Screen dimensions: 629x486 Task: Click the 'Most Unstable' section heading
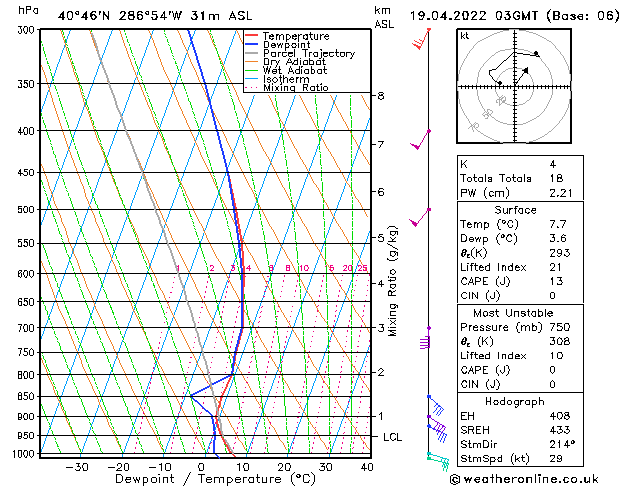pos(513,313)
